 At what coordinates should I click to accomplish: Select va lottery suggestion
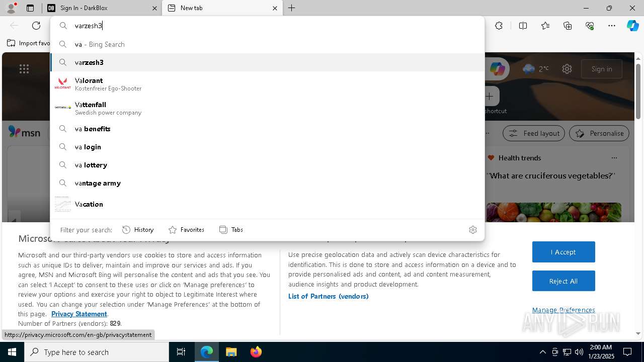tap(267, 165)
